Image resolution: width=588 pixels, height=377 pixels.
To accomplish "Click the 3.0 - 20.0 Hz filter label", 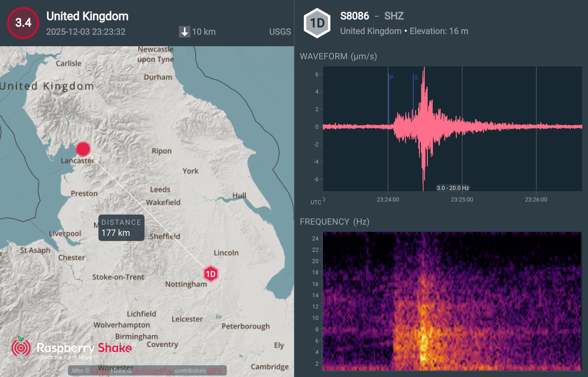I will coord(453,188).
